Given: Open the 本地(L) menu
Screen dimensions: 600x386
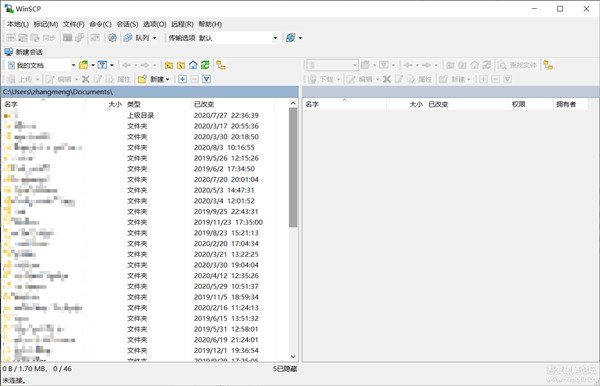Looking at the screenshot, I should click(18, 24).
